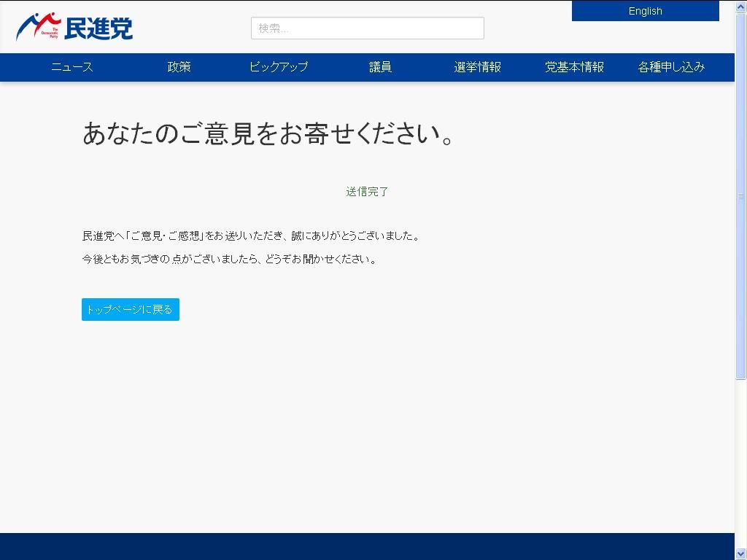The height and width of the screenshot is (560, 747).
Task: Open the 各種申し込み menu
Action: [x=671, y=67]
